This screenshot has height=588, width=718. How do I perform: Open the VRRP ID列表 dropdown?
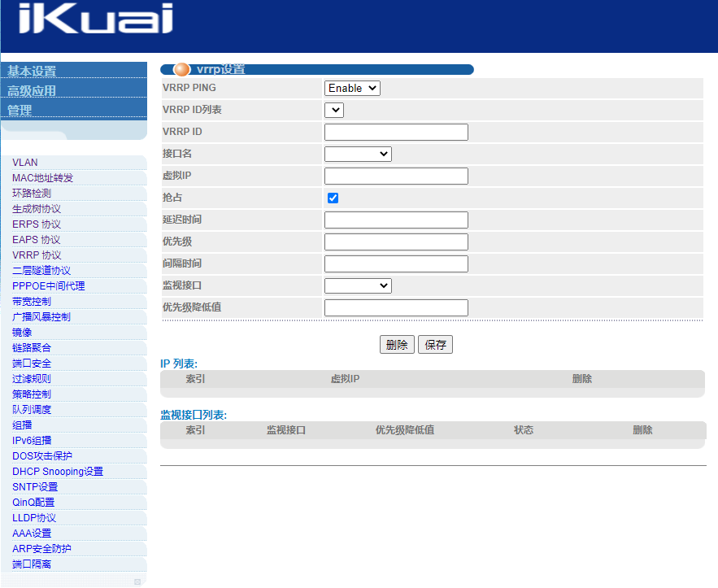pyautogui.click(x=334, y=110)
